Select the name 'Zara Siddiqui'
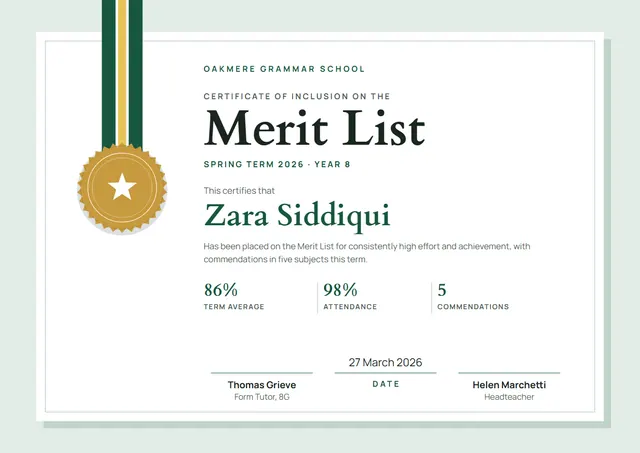The image size is (640, 453). point(297,216)
